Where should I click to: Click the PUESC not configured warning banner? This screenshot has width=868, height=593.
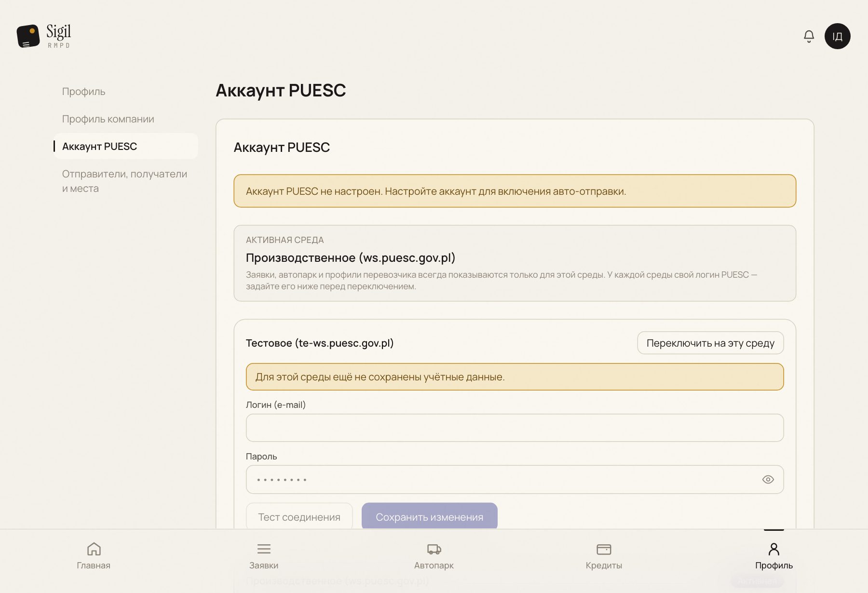(515, 191)
